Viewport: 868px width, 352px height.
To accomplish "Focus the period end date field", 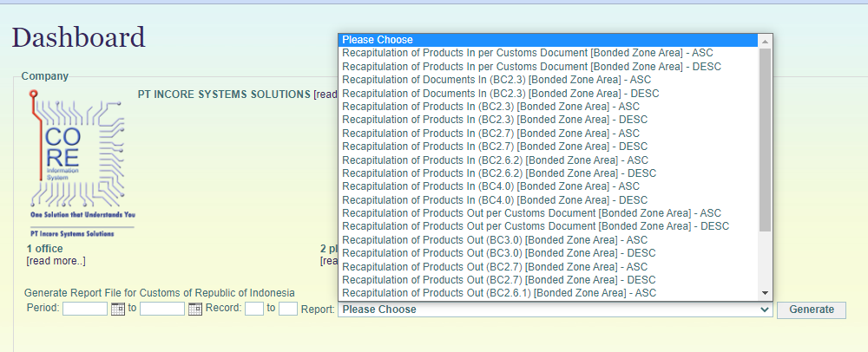I will [x=162, y=309].
